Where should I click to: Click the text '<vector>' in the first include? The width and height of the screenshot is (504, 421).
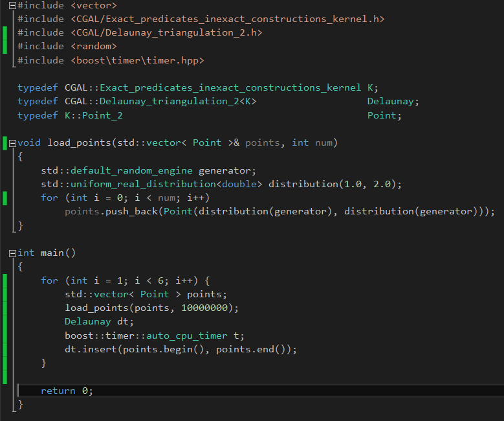point(94,5)
